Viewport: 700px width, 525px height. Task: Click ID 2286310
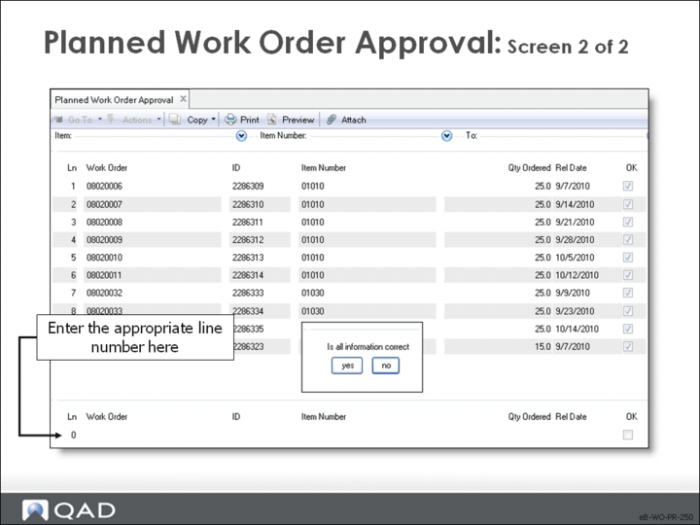(x=248, y=204)
